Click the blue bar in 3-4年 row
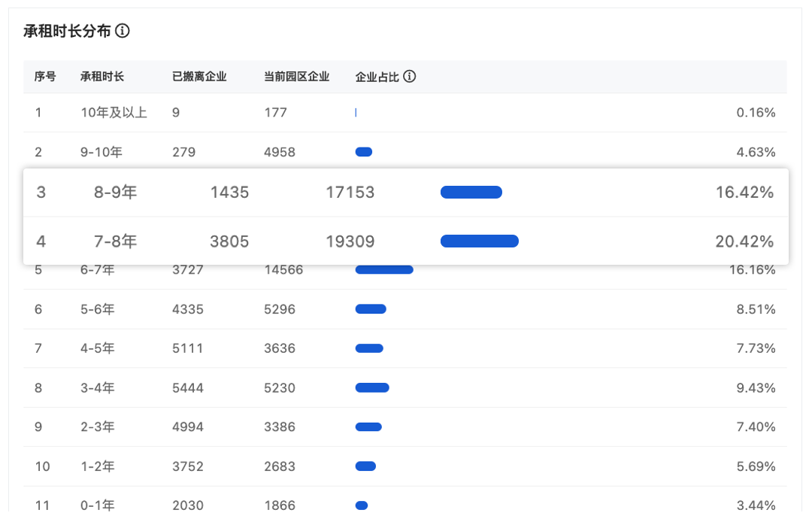 click(x=372, y=388)
